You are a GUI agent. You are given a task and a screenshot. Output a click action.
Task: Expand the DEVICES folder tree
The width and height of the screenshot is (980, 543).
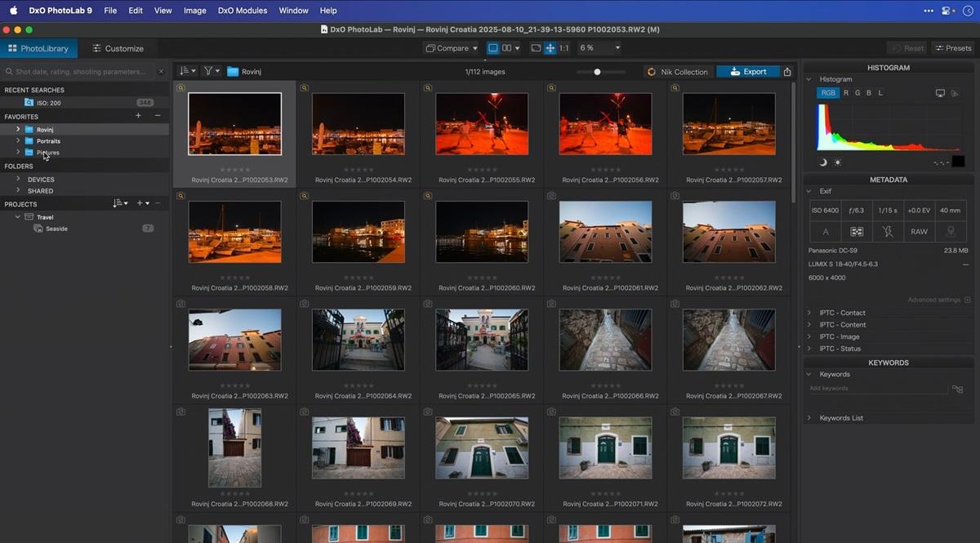18,179
